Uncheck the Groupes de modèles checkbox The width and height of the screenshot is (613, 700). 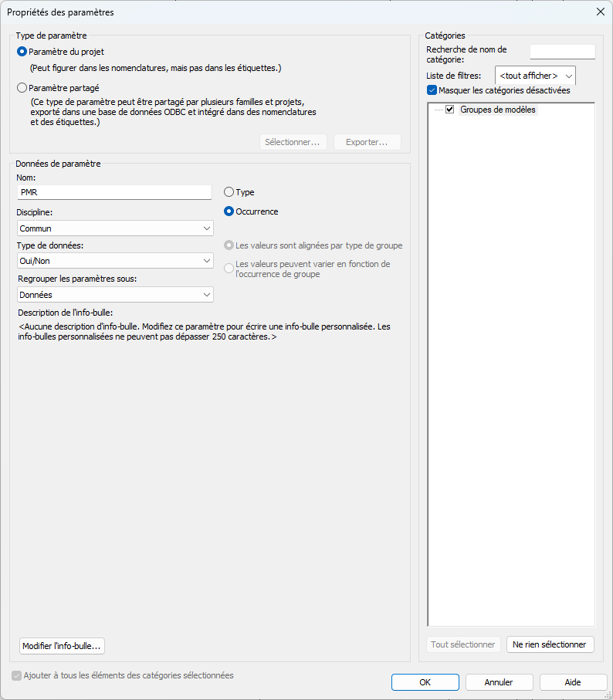[x=450, y=110]
